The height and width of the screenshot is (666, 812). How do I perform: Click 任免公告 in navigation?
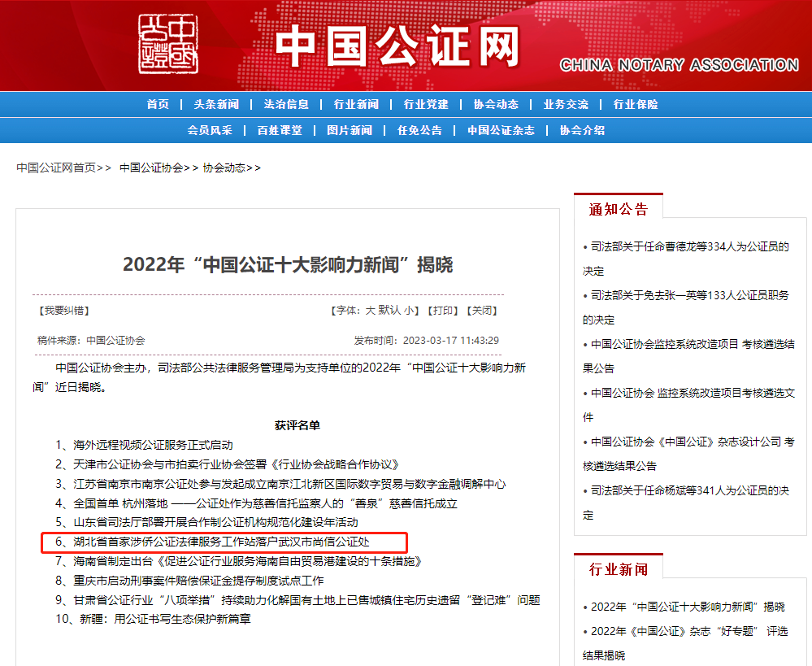coord(419,130)
